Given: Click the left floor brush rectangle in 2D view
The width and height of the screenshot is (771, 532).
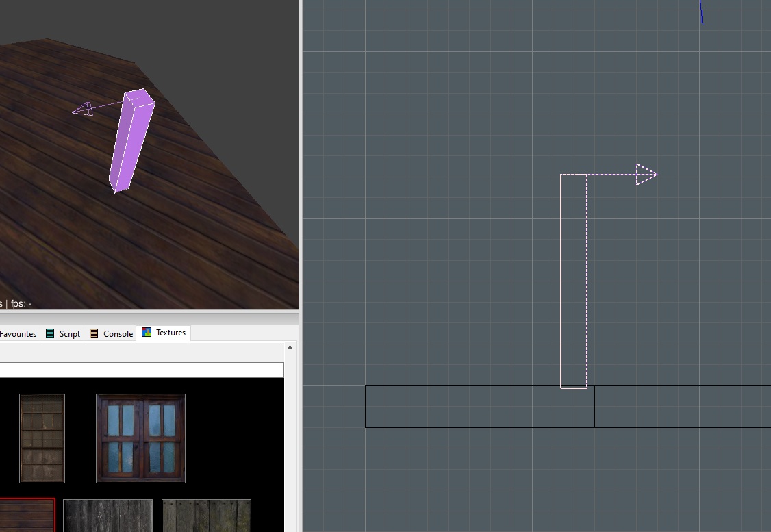Looking at the screenshot, I should point(479,407).
